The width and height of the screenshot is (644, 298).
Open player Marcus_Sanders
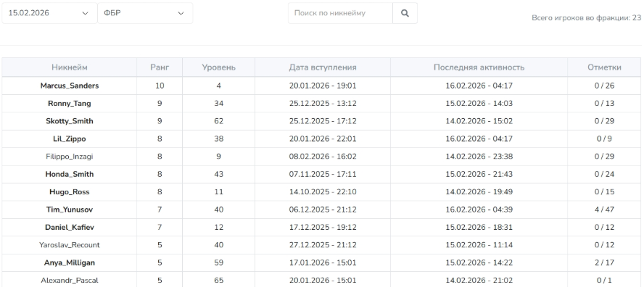[x=70, y=86]
